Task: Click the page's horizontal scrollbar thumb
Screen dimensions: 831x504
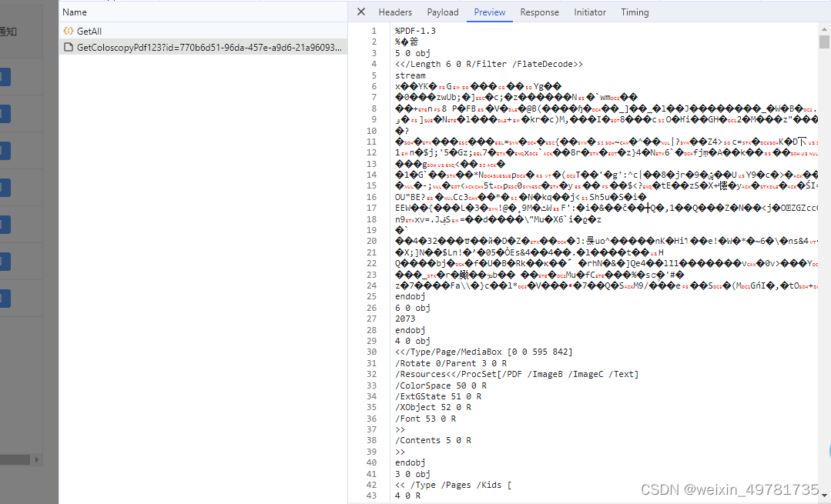Action: pyautogui.click(x=14, y=459)
